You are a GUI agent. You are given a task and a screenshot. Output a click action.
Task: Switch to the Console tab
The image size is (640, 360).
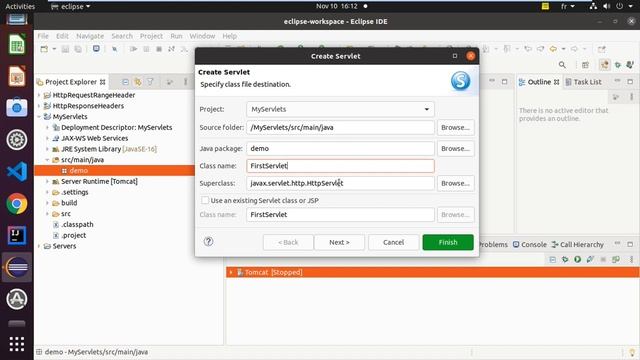point(530,244)
